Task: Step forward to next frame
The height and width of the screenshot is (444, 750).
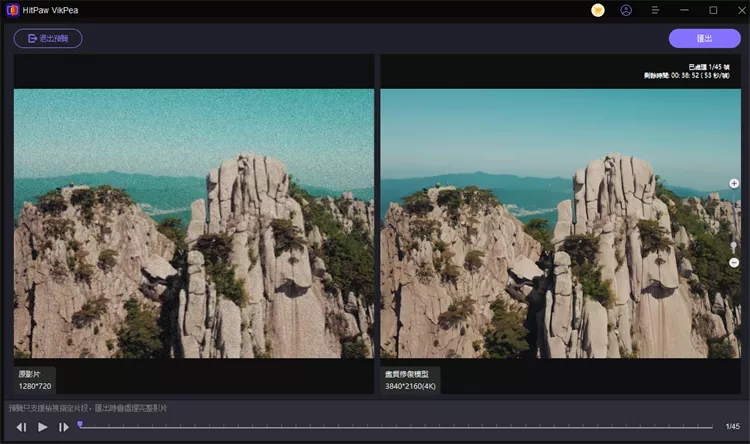Action: coord(64,427)
